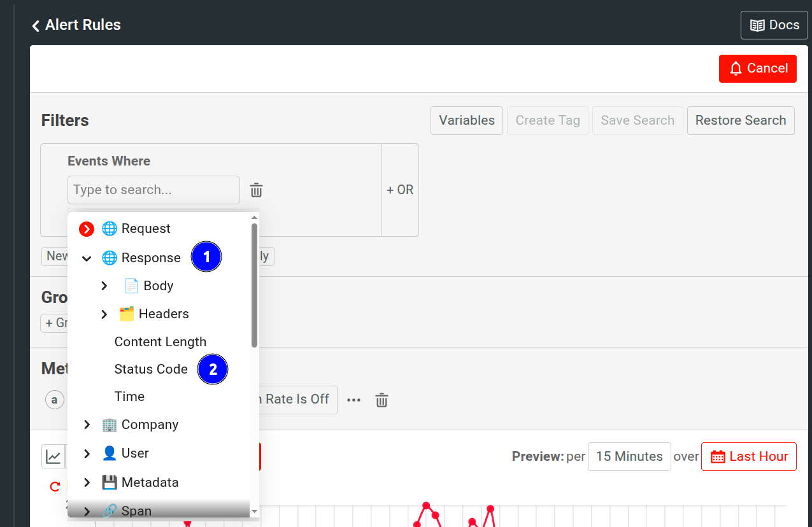Click the Cancel button
The image size is (812, 527).
coord(757,68)
